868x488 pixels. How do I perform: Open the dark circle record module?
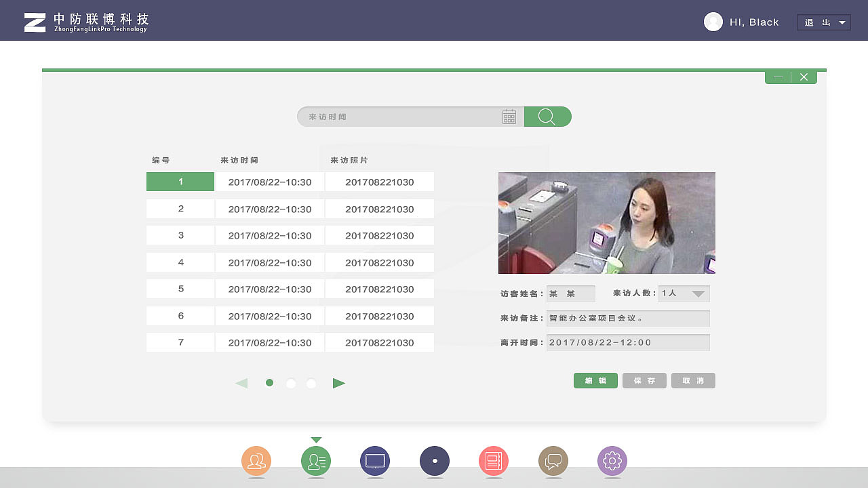point(435,462)
